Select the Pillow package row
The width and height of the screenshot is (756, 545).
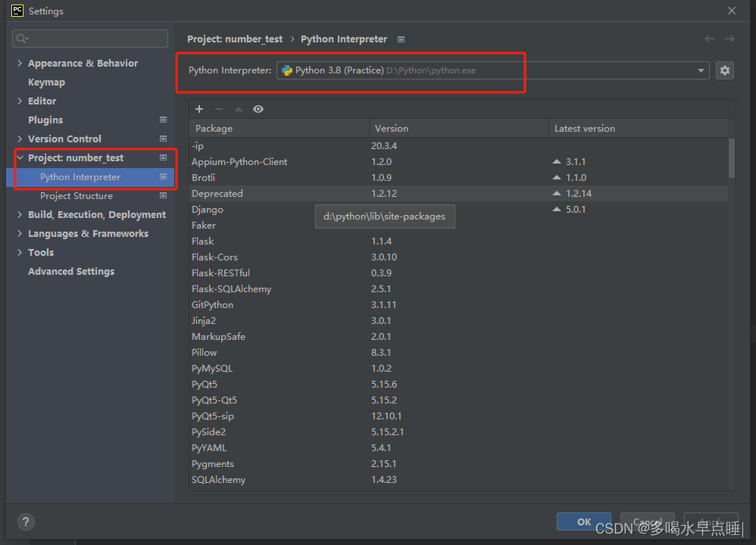click(458, 352)
